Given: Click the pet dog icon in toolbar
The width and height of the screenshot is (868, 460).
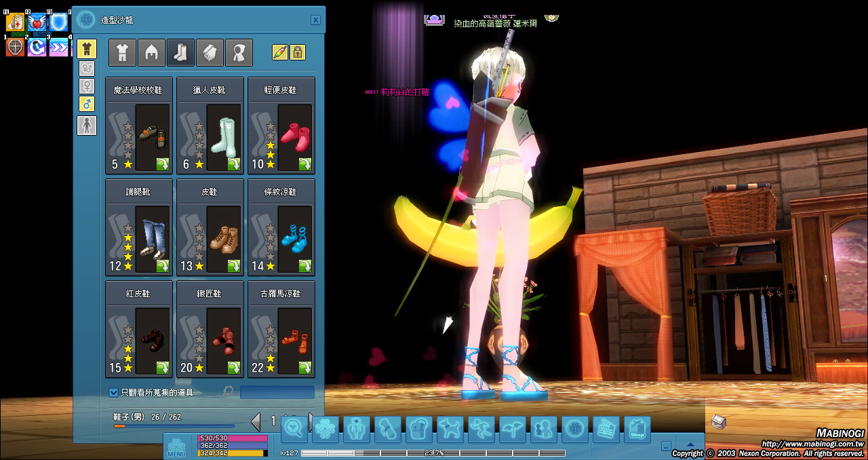Looking at the screenshot, I should [450, 429].
